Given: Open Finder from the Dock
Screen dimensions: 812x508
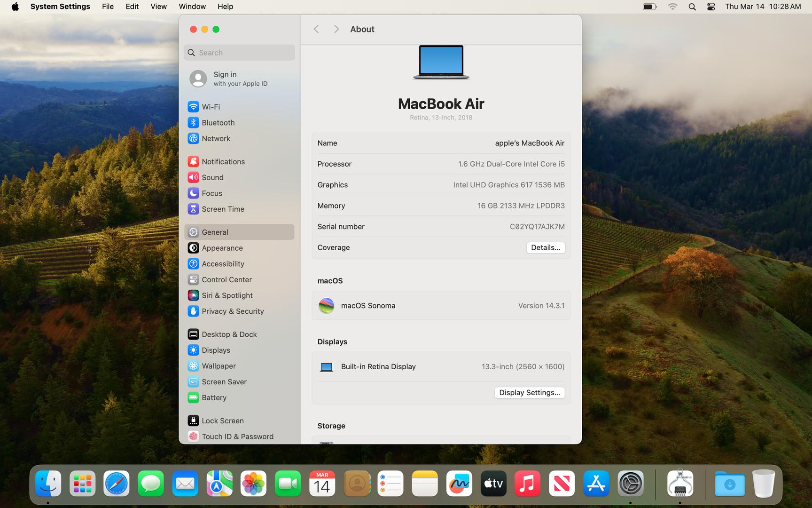Looking at the screenshot, I should pos(48,484).
